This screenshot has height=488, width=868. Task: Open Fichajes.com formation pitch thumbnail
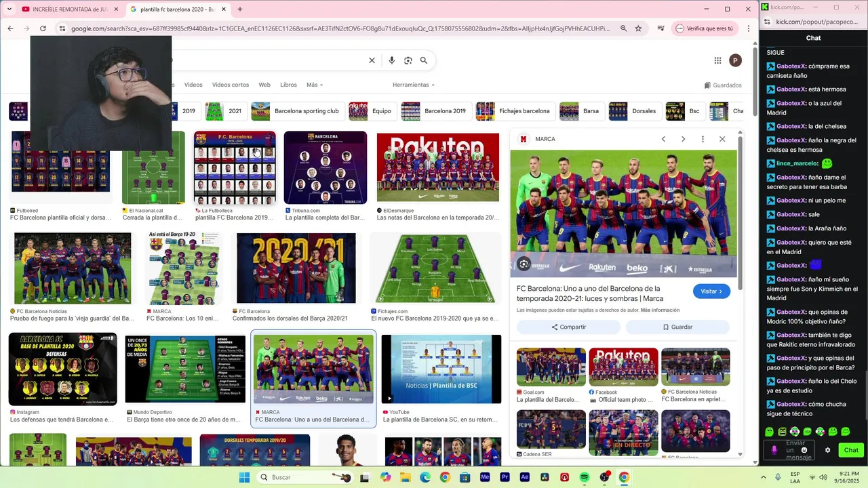435,268
